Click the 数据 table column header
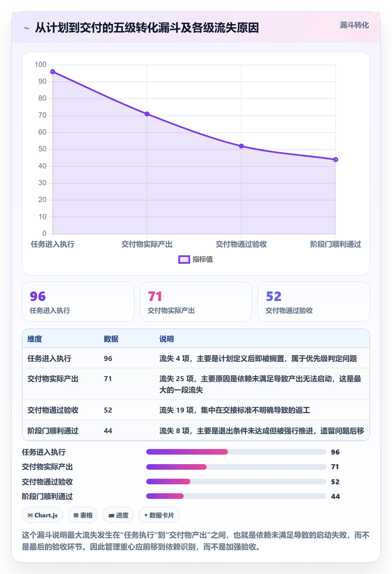The image size is (392, 574). (x=111, y=339)
